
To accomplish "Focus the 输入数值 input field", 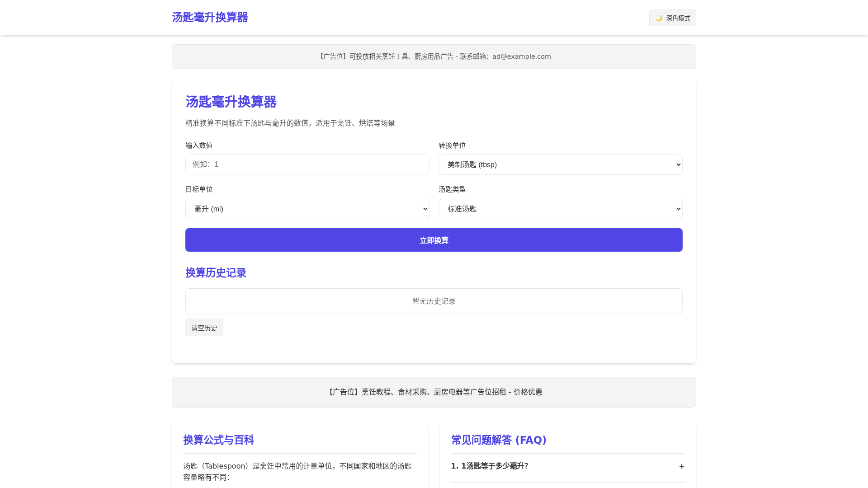I will pos(307,164).
